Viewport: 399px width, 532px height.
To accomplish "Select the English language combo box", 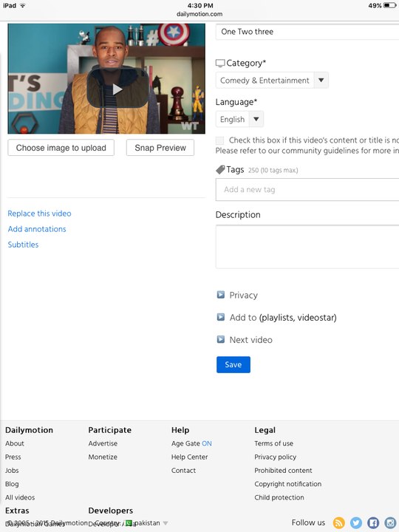I will [239, 119].
